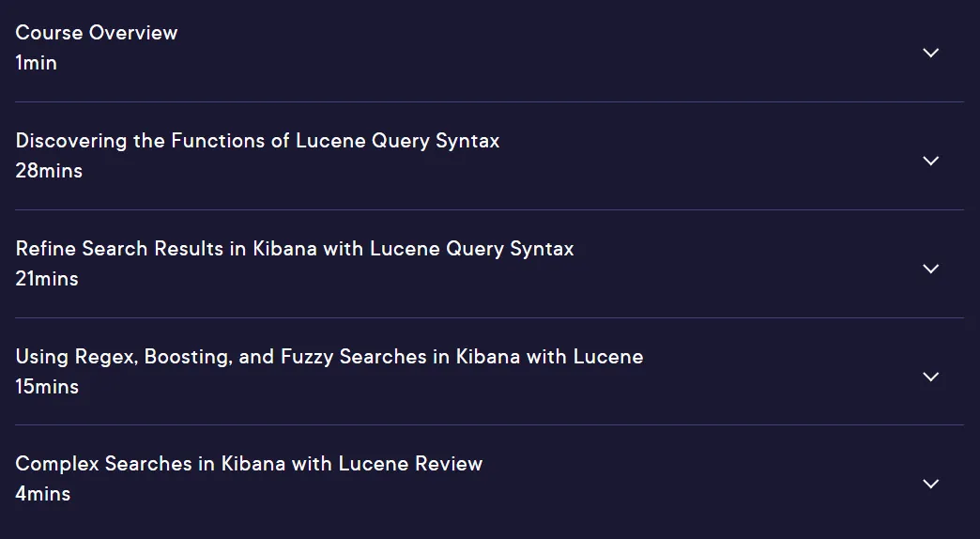This screenshot has height=539, width=980.
Task: Open Refine Search Results in Kibana title
Action: click(x=295, y=249)
